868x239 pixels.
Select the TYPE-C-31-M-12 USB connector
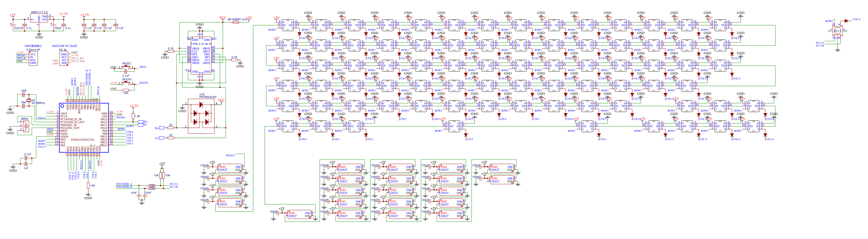tap(201, 55)
